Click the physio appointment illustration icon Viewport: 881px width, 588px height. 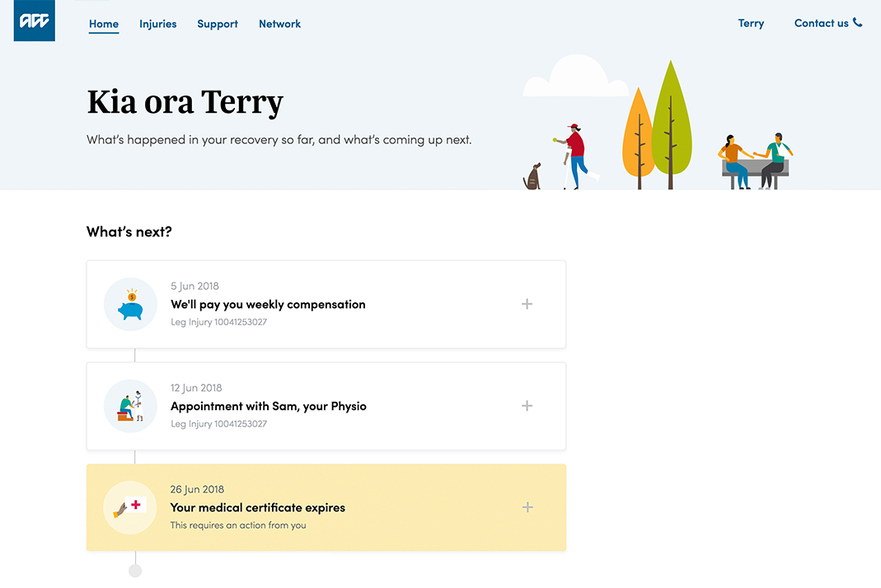click(x=130, y=406)
